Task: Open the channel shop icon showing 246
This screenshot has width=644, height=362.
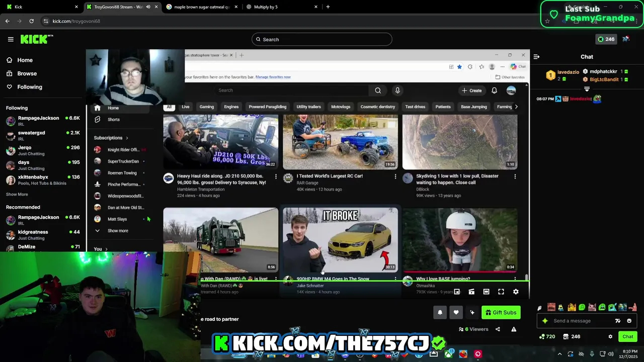Action: click(571, 337)
